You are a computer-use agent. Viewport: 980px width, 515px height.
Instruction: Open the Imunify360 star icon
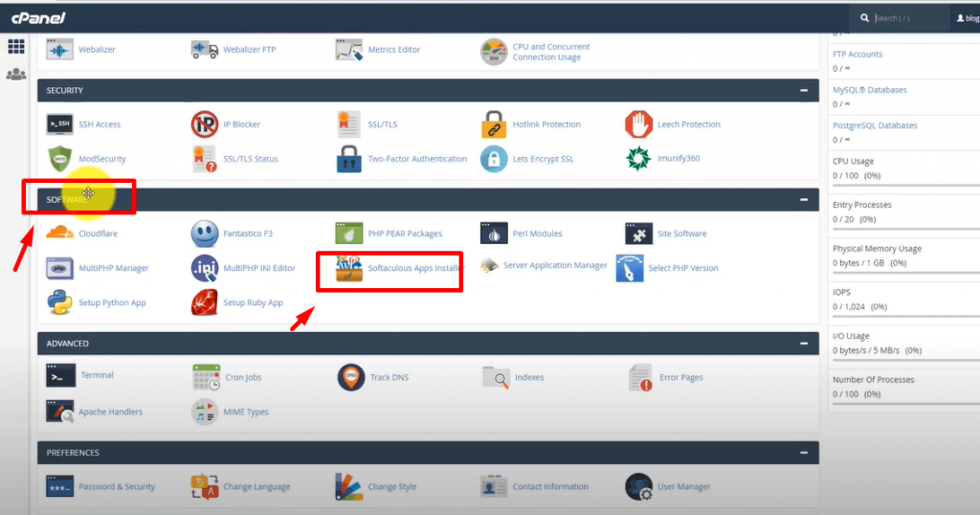coord(638,159)
